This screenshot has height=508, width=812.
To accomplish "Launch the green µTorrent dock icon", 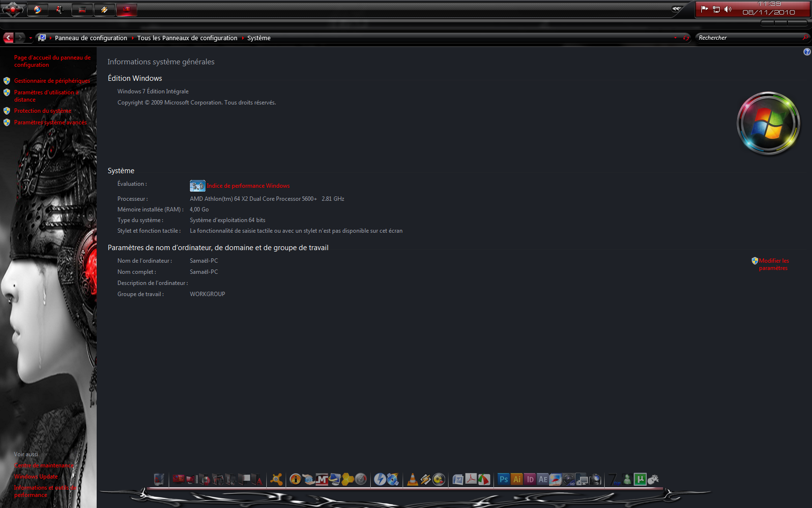I will (640, 479).
